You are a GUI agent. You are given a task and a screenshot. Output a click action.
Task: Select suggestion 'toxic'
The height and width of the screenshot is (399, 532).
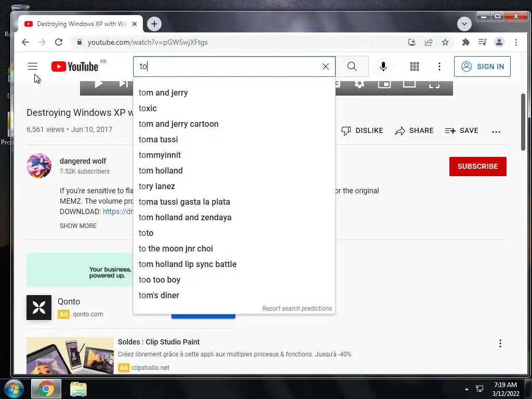tap(234, 108)
